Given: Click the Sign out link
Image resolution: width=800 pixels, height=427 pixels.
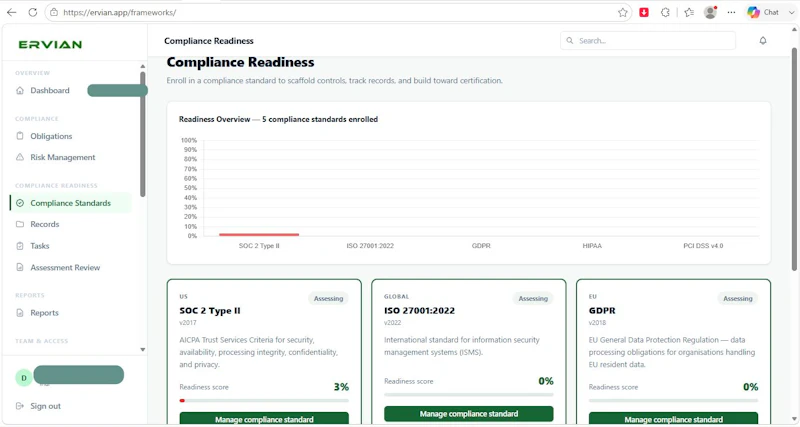Looking at the screenshot, I should point(45,406).
